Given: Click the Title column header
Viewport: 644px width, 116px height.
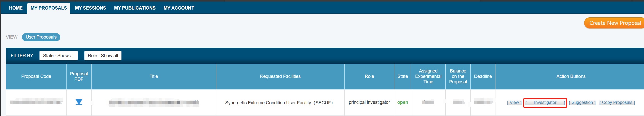Looking at the screenshot, I should coord(154,76).
